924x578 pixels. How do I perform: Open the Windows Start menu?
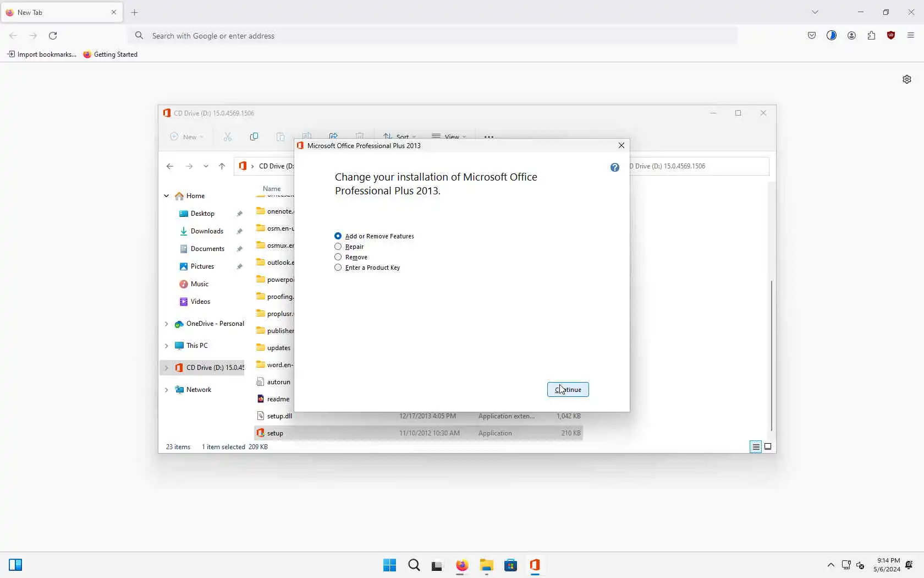[x=389, y=565]
